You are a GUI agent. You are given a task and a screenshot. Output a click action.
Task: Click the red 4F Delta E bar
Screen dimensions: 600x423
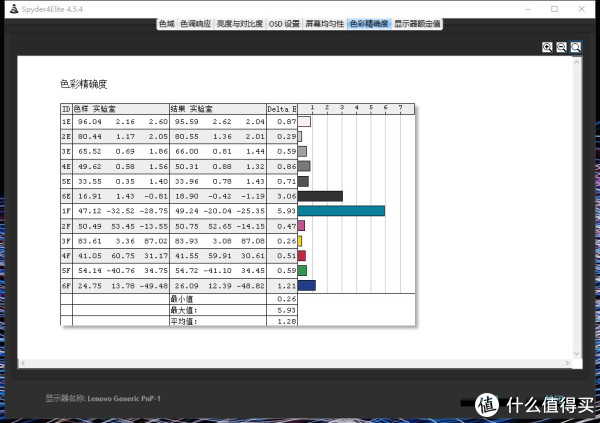click(x=302, y=256)
